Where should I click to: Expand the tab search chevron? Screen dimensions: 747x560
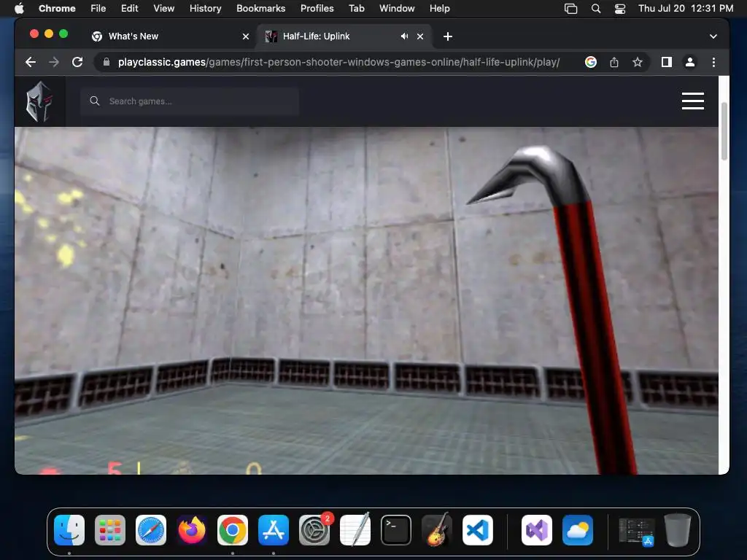click(x=713, y=36)
